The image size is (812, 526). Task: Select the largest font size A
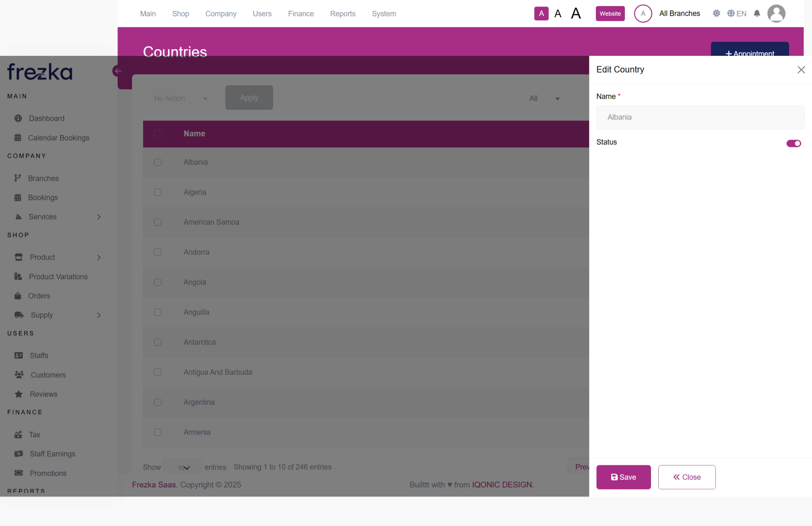[x=576, y=14]
